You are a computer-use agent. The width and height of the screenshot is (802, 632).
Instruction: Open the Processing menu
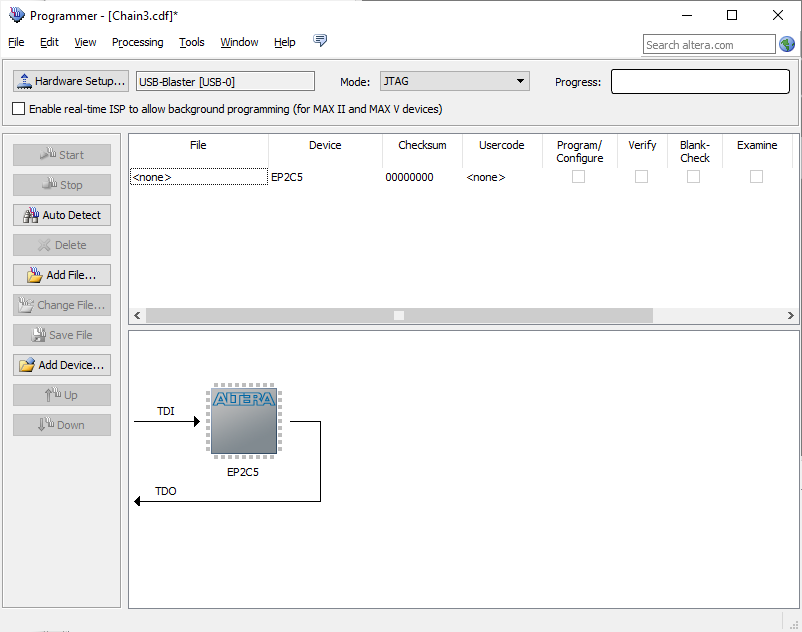[x=138, y=42]
